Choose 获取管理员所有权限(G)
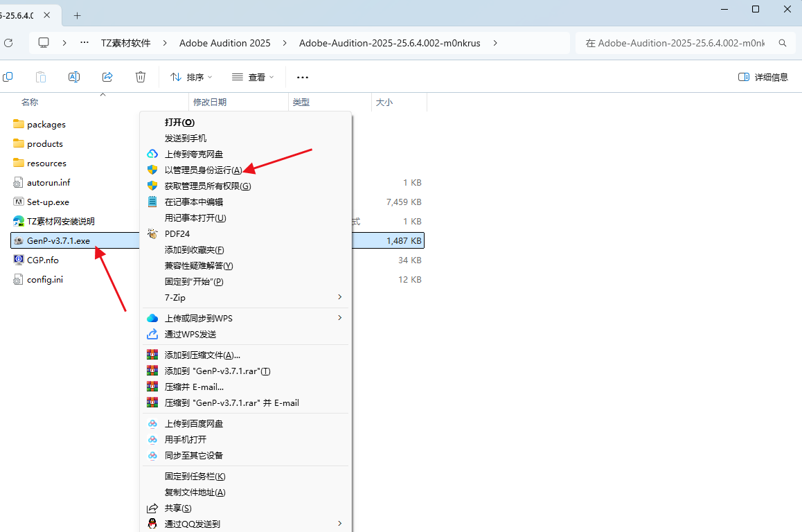Viewport: 802px width, 532px height. pyautogui.click(x=246, y=186)
